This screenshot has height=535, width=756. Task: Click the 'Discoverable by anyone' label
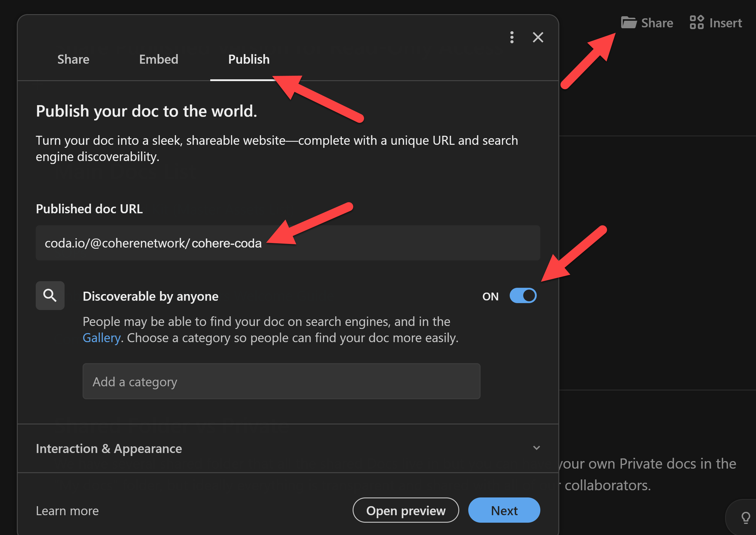click(x=150, y=296)
